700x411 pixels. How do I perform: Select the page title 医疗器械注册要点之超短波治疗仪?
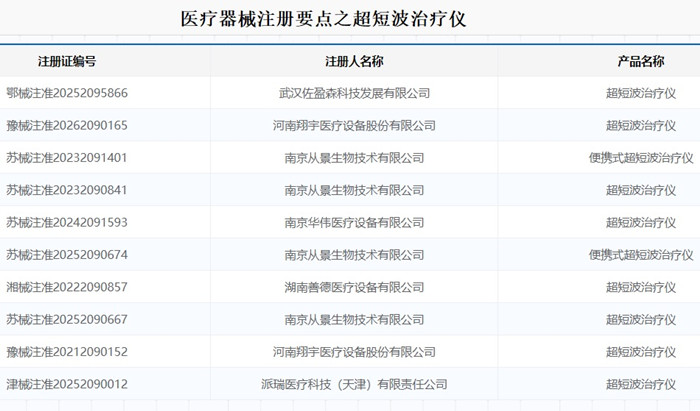point(323,19)
